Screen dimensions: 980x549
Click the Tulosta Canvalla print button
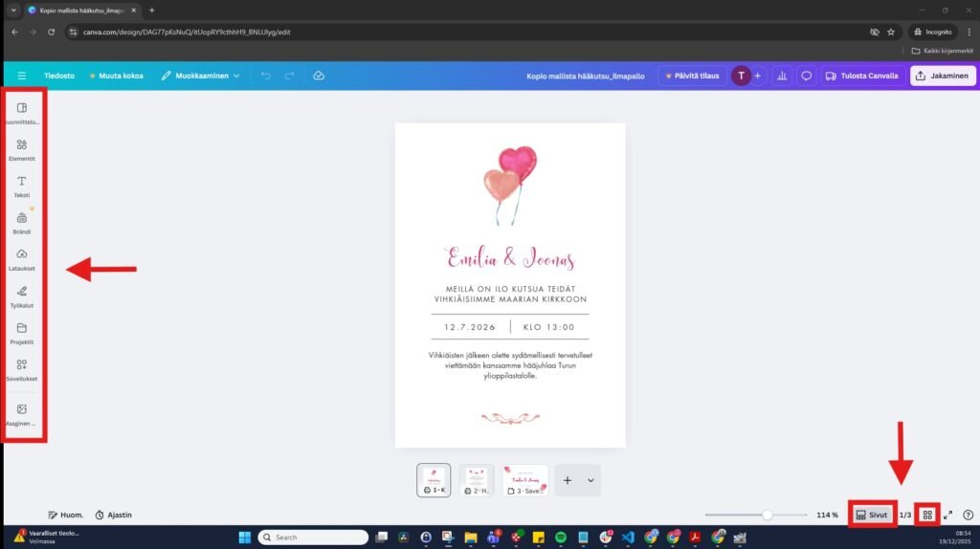[862, 76]
